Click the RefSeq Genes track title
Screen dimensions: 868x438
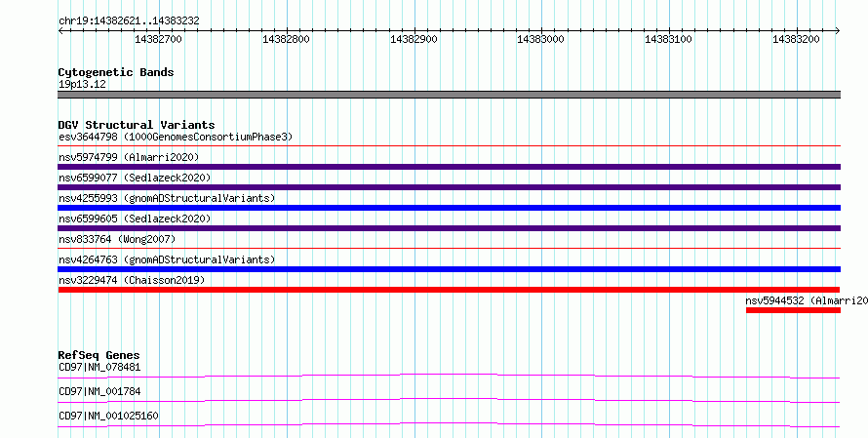point(99,355)
